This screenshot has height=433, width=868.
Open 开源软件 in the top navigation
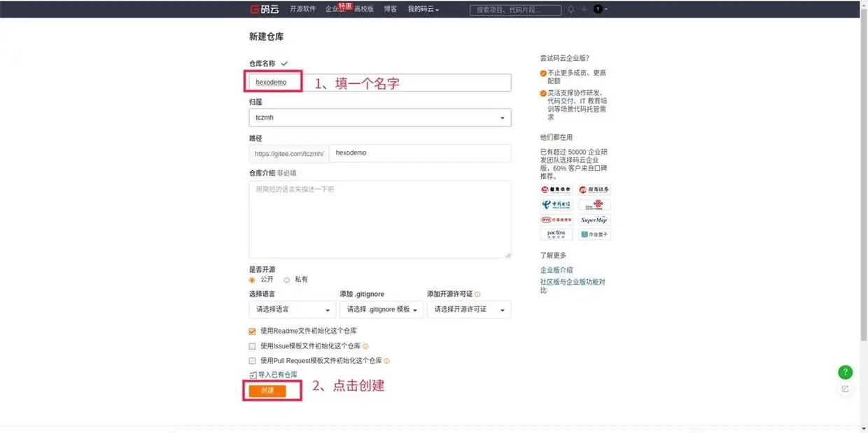(303, 9)
